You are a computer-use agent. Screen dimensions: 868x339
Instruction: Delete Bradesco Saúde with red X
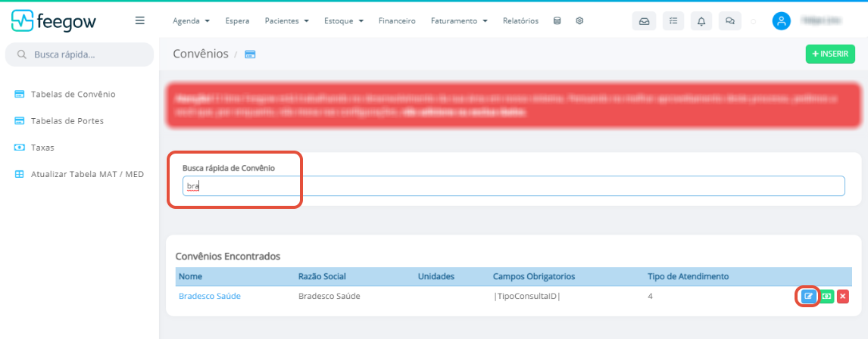point(842,297)
